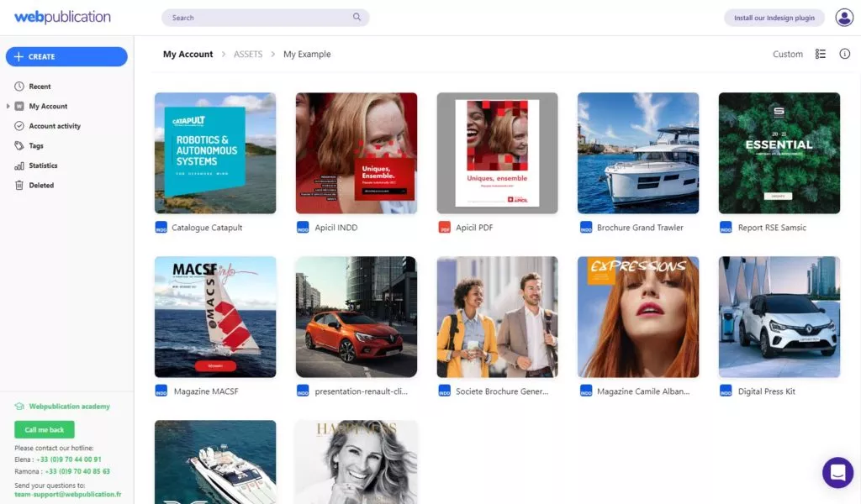The image size is (861, 504).
Task: Open Magazine MACSF sailboat thumbnail
Action: pos(215,317)
